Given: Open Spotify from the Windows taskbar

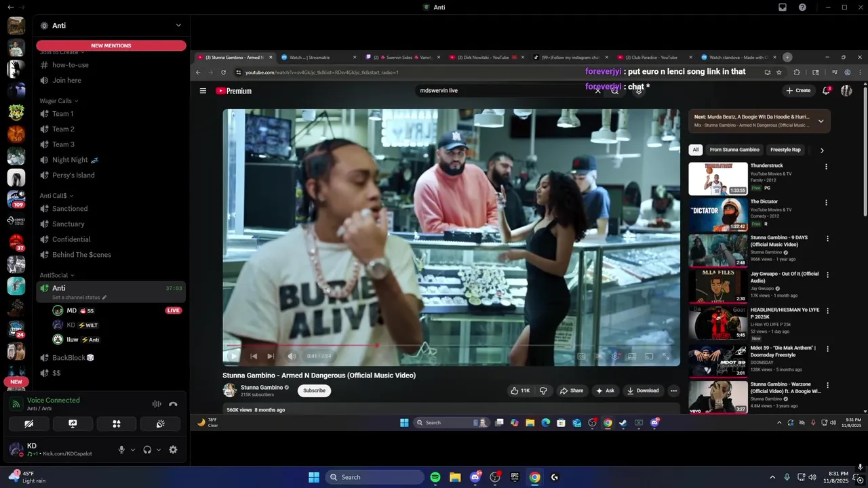Looking at the screenshot, I should click(x=435, y=477).
